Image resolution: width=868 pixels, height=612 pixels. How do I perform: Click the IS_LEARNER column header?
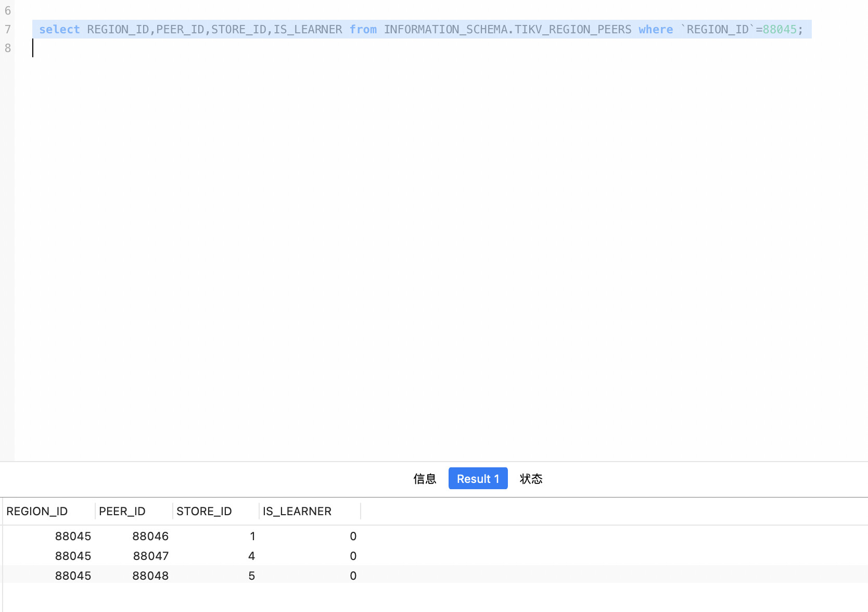pos(297,511)
